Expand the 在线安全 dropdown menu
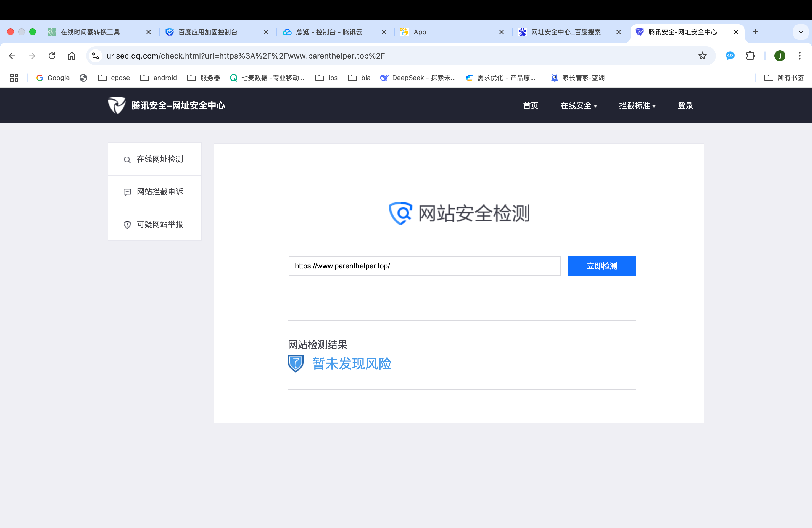812x528 pixels. 579,106
